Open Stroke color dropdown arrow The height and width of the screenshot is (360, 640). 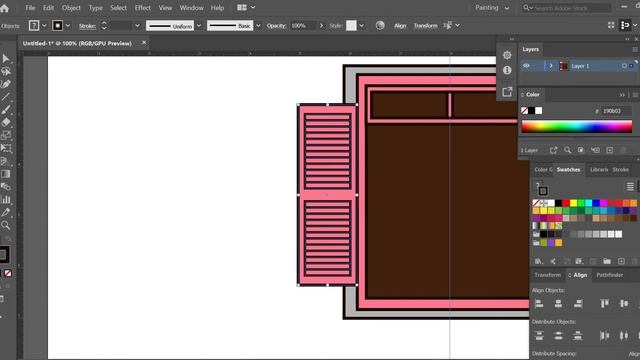(68, 26)
